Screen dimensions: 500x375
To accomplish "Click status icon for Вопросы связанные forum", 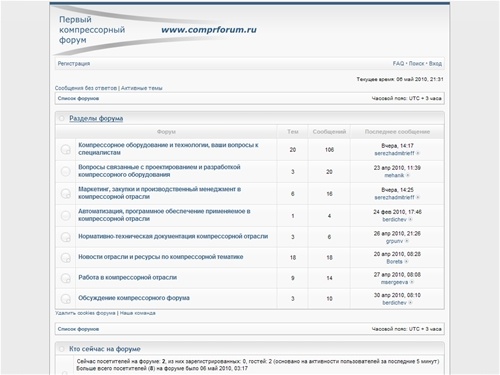I will tap(66, 171).
